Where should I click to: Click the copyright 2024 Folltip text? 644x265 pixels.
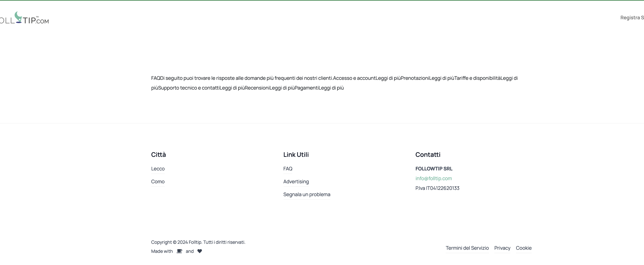(x=198, y=242)
